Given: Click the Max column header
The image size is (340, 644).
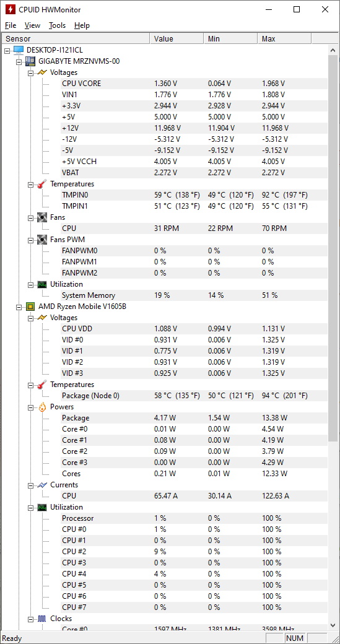Looking at the screenshot, I should (x=284, y=38).
